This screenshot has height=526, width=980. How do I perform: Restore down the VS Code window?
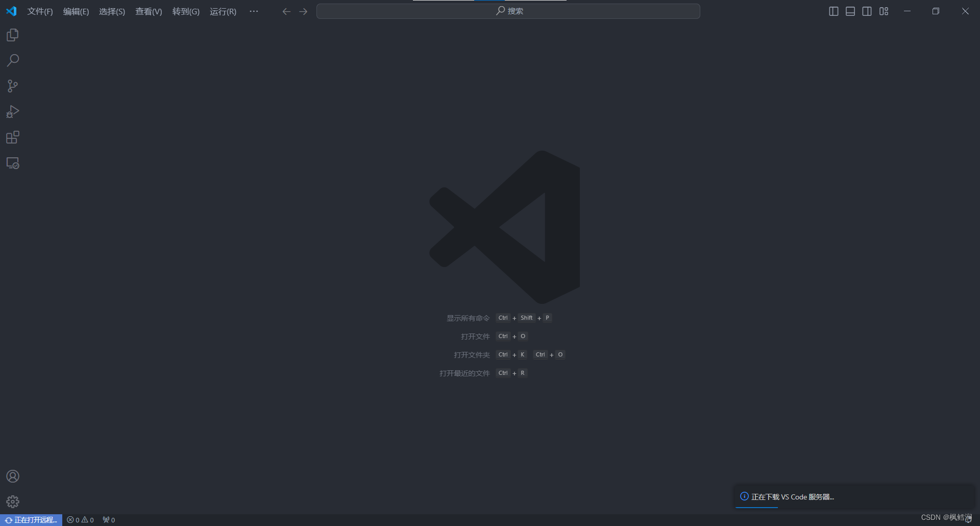[936, 11]
